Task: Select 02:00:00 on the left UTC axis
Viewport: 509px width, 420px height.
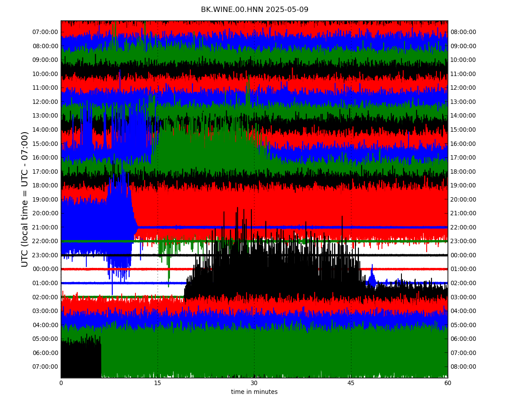Action: coord(46,297)
